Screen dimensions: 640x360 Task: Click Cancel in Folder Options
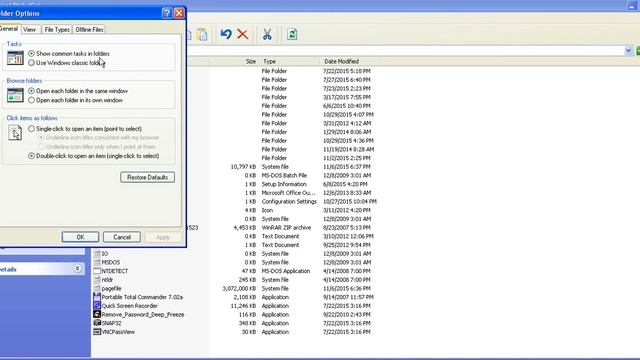click(x=122, y=237)
